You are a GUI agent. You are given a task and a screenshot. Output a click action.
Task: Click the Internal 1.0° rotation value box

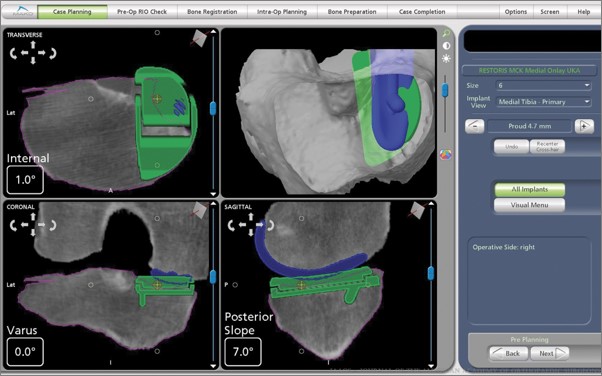[25, 180]
